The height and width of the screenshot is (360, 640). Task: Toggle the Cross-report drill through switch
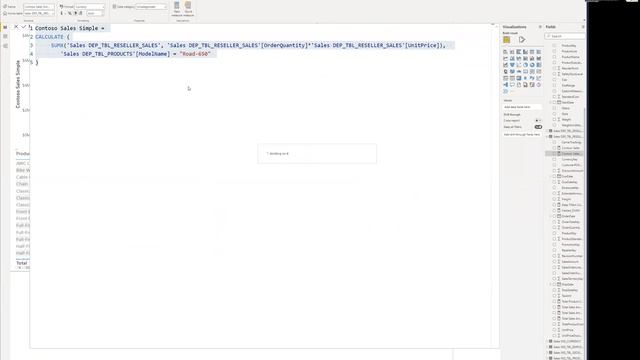[538, 120]
